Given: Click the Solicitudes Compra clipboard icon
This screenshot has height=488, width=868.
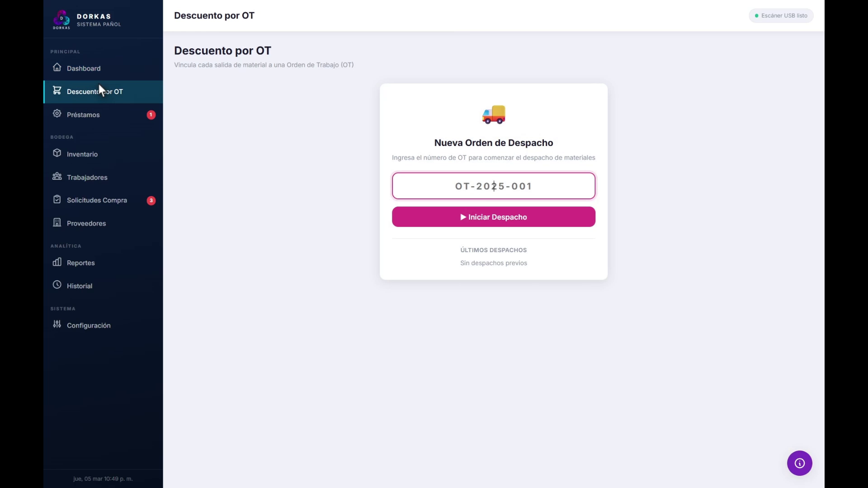Looking at the screenshot, I should 57,199.
